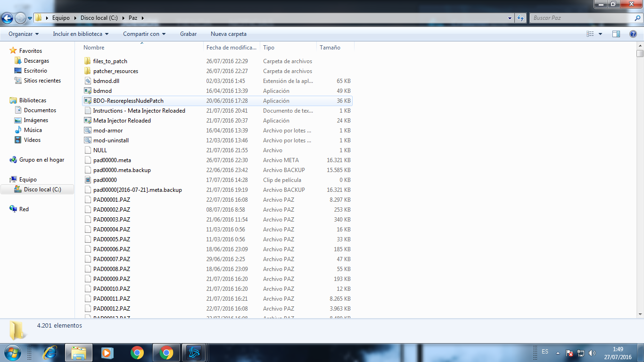Viewport: 644px width, 362px height.
Task: Open the Compartir con menu
Action: click(144, 34)
